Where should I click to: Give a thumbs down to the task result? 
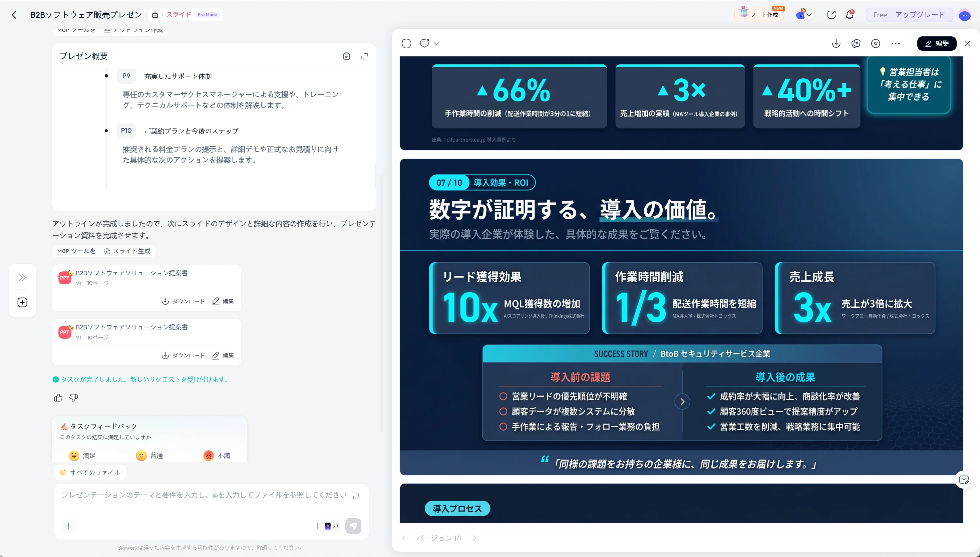tap(73, 397)
